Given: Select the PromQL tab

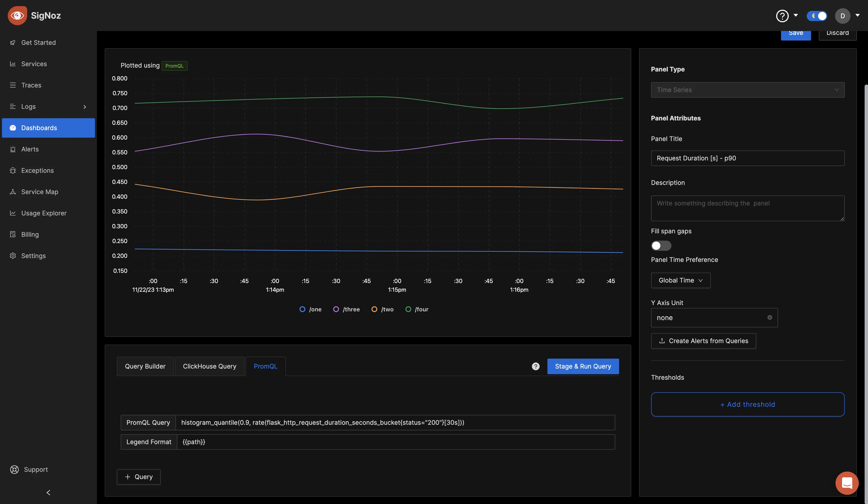Looking at the screenshot, I should pos(265,366).
